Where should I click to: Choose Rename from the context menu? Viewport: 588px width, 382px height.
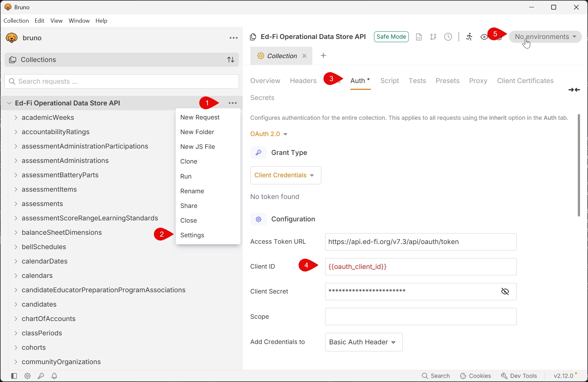pyautogui.click(x=192, y=191)
